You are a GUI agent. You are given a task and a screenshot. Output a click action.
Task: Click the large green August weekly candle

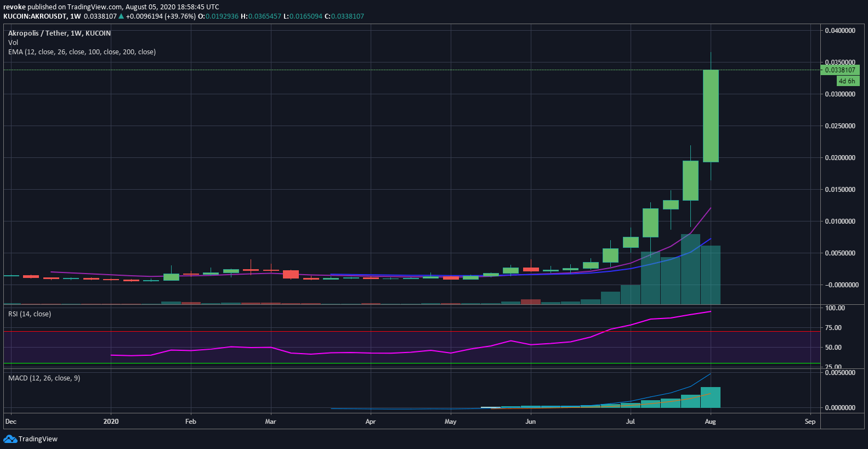[x=711, y=116]
